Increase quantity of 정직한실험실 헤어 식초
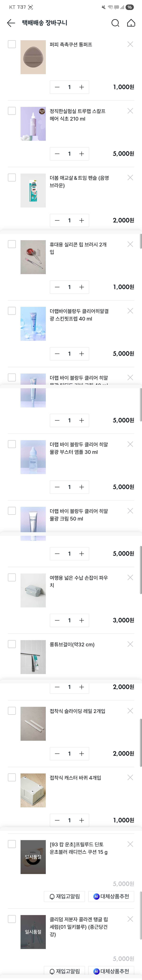Screen dimensions: 142x980 (x=81, y=154)
